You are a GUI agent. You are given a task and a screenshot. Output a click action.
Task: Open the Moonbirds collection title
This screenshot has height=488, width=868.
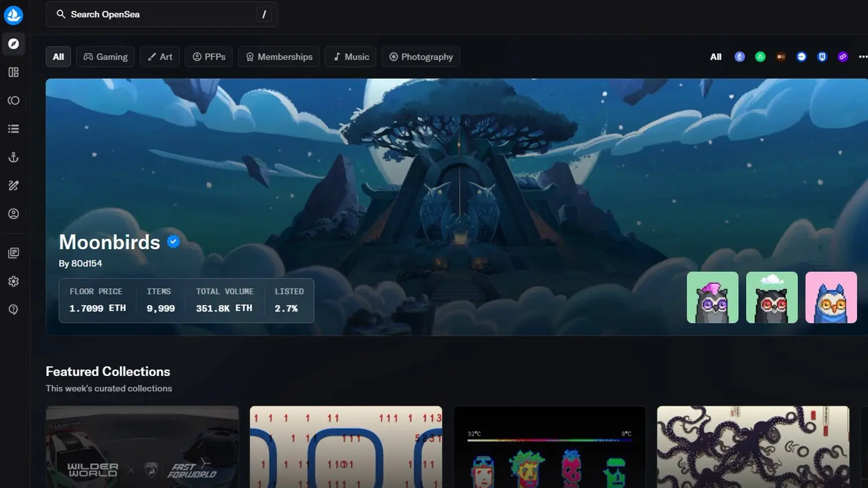click(109, 242)
